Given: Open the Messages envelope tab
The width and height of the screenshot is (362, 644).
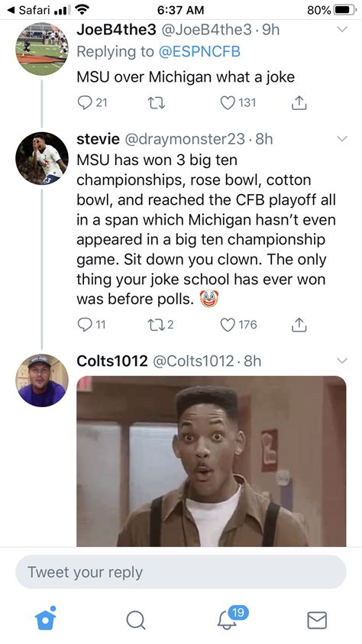Looking at the screenshot, I should (317, 620).
